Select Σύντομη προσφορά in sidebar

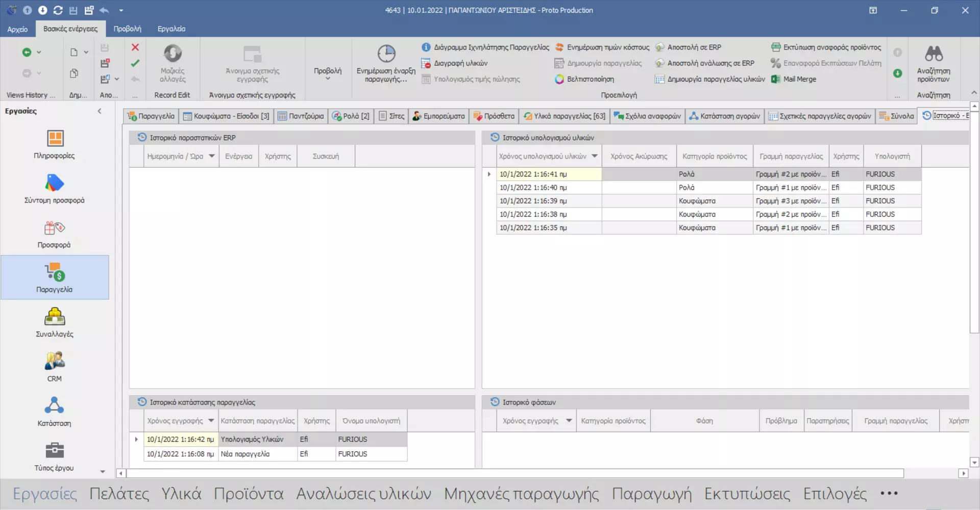(55, 184)
